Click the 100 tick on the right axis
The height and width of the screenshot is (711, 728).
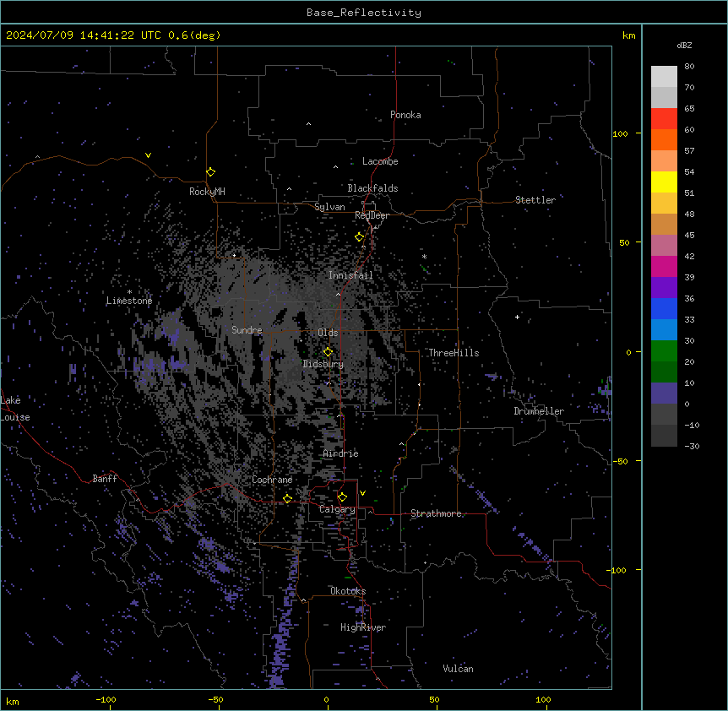point(620,133)
